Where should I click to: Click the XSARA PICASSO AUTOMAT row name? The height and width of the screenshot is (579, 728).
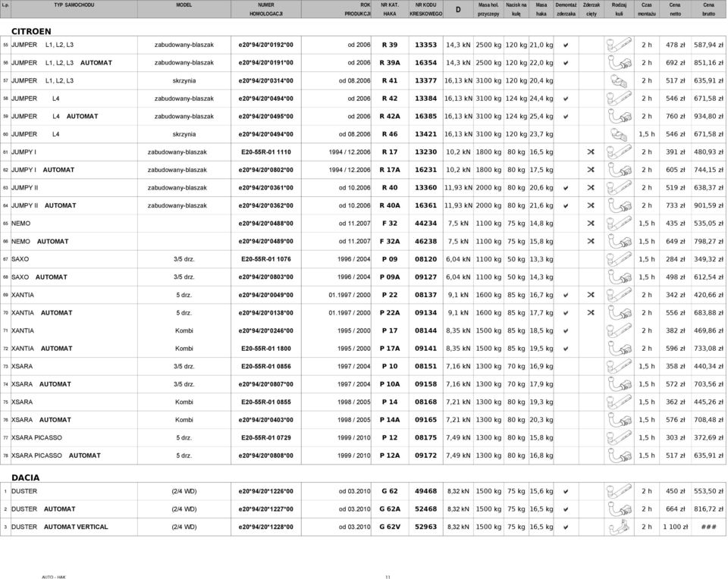[55, 455]
